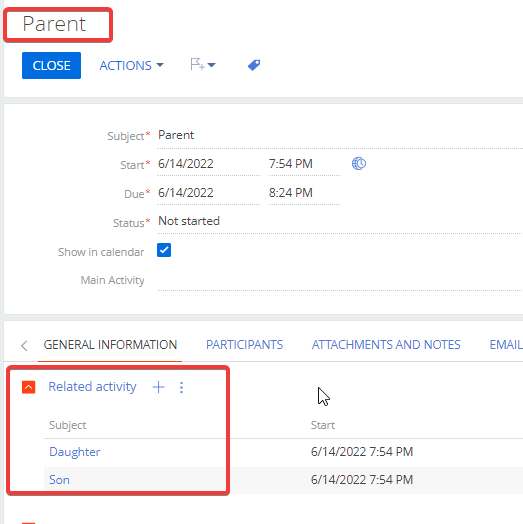Image resolution: width=523 pixels, height=524 pixels.
Task: Click the Due time field 8:24 PM
Action: click(304, 193)
